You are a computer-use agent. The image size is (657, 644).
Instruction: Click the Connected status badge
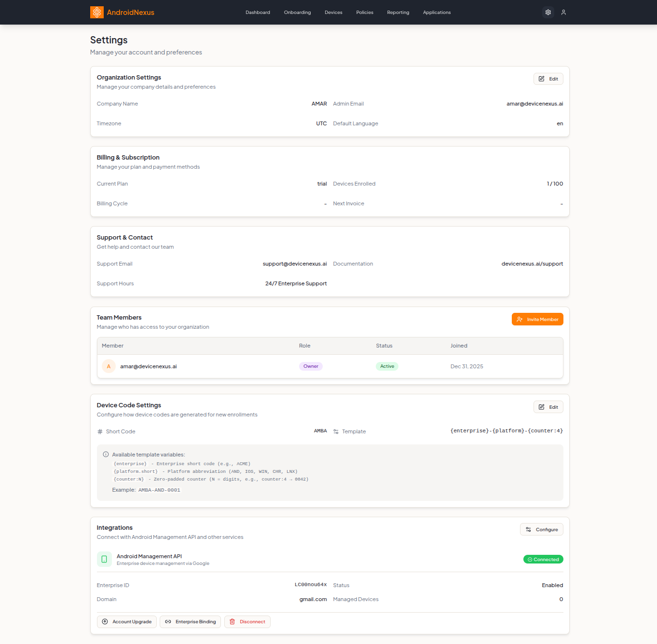543,559
